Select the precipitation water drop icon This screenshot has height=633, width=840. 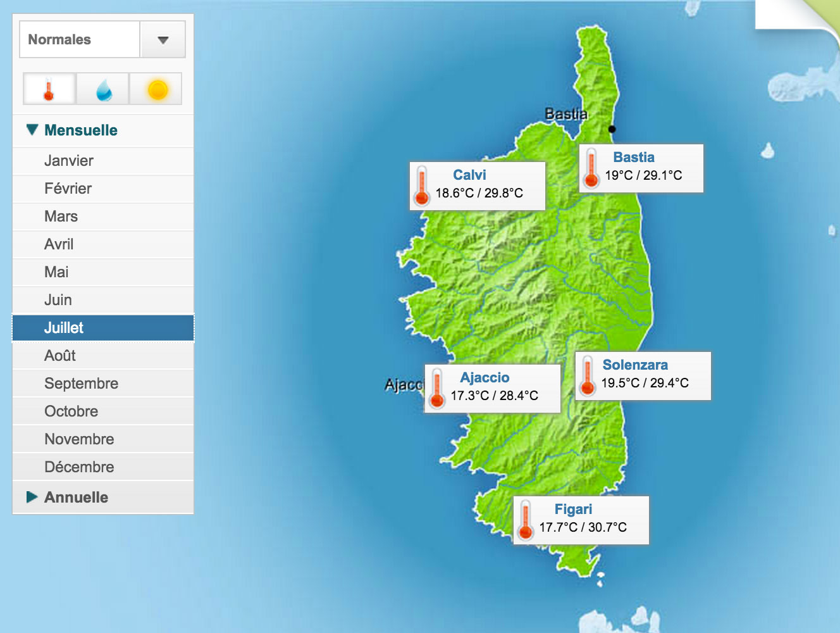tap(103, 89)
